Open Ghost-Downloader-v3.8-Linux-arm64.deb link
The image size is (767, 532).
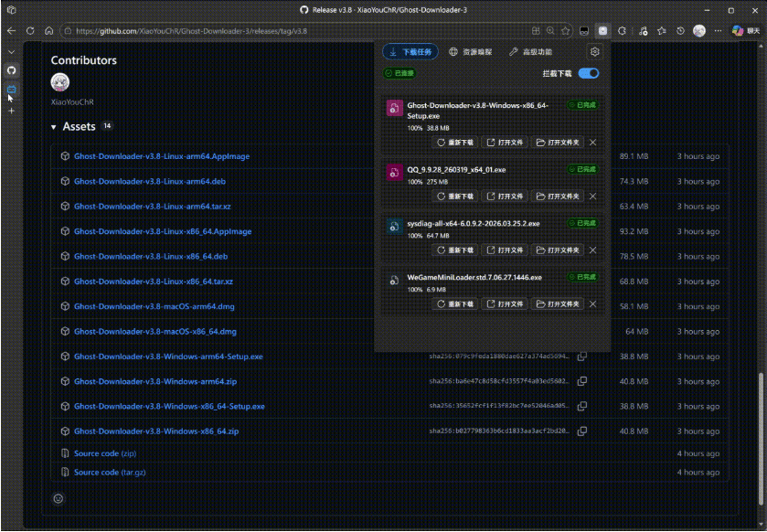pos(150,181)
